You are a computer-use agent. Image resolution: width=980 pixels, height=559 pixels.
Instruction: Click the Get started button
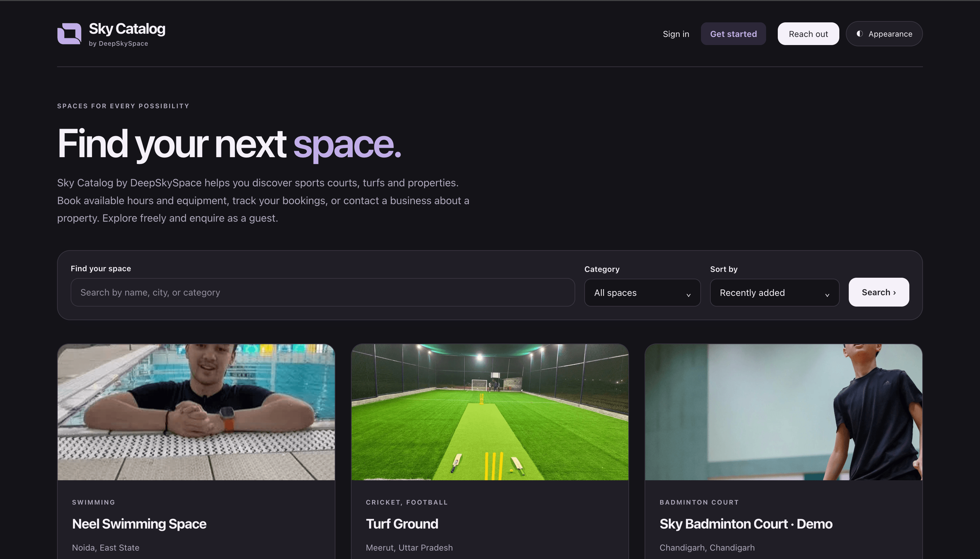[733, 34]
